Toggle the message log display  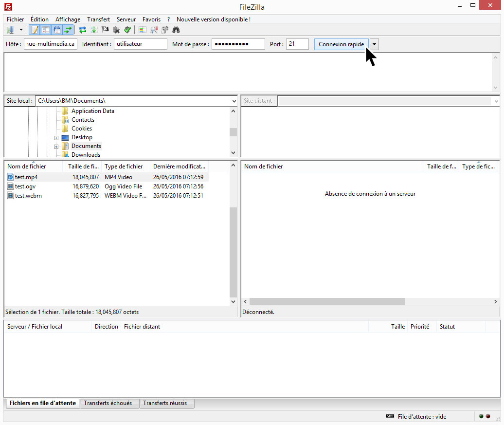pyautogui.click(x=35, y=30)
